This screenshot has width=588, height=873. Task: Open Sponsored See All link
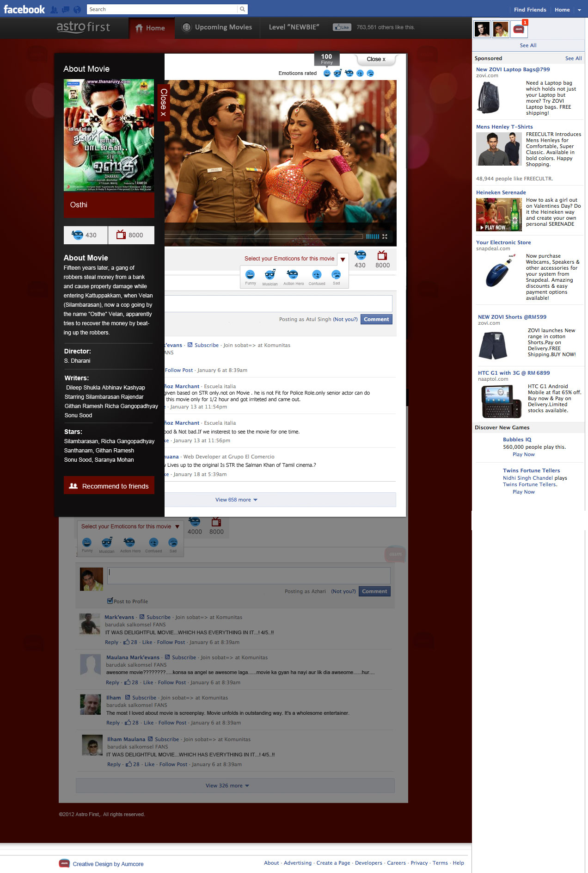573,58
